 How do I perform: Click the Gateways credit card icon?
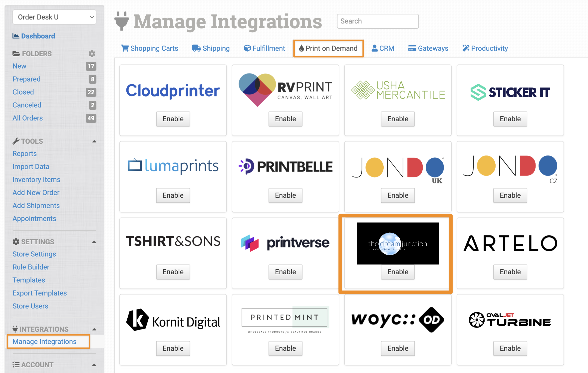[x=412, y=48]
